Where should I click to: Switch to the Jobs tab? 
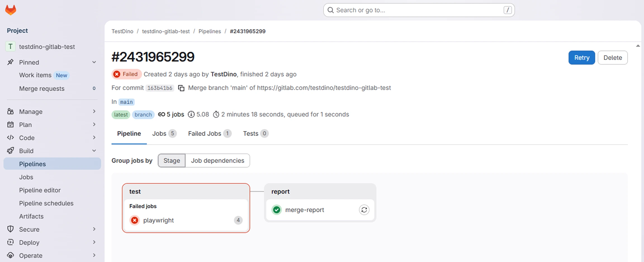click(164, 134)
